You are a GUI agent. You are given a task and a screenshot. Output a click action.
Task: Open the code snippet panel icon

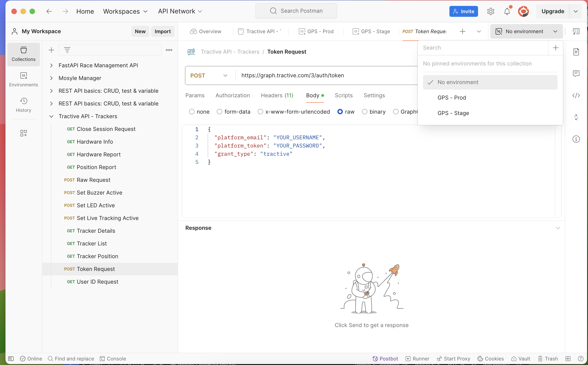click(x=576, y=95)
